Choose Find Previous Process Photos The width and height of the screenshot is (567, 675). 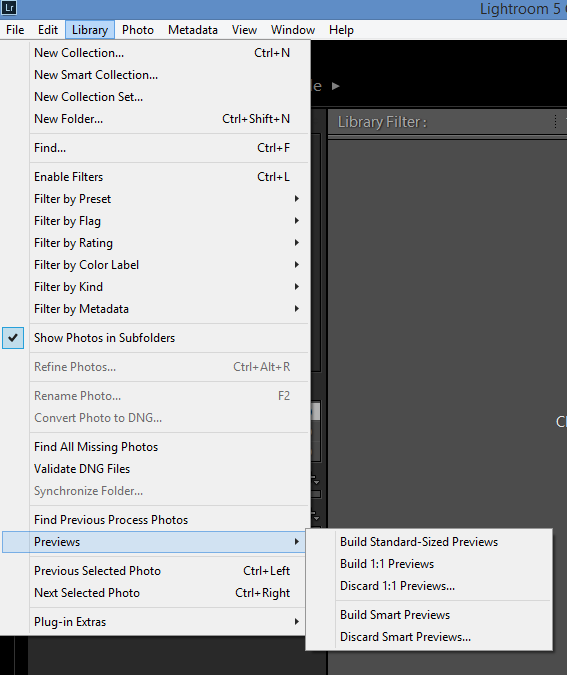155,520
